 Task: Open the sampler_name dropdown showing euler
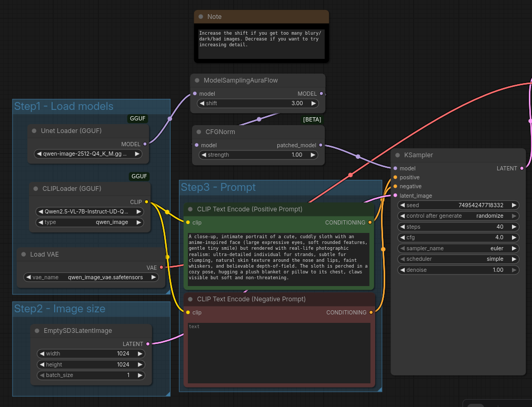pyautogui.click(x=458, y=248)
